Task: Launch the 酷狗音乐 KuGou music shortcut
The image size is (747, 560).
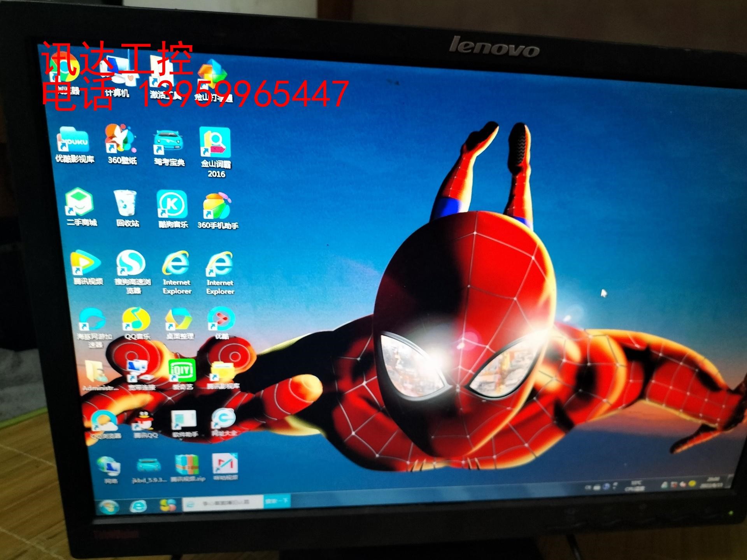Action: click(173, 209)
